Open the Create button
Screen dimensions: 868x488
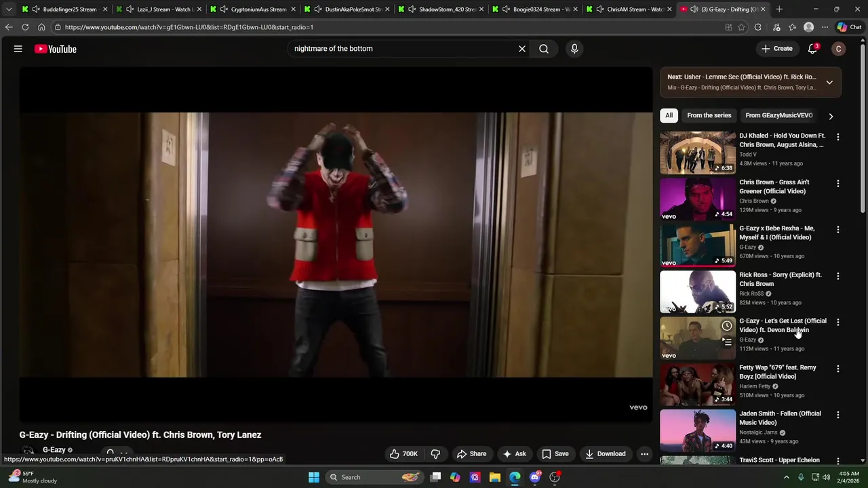(x=777, y=49)
